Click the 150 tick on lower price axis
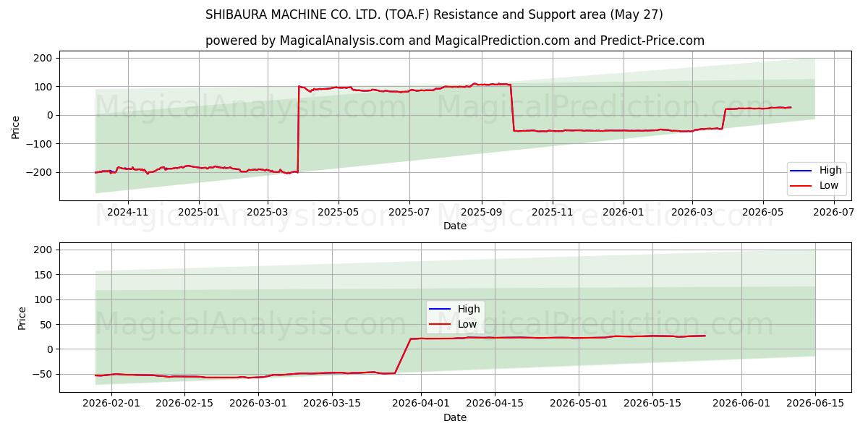This screenshot has width=868, height=434. (x=45, y=275)
